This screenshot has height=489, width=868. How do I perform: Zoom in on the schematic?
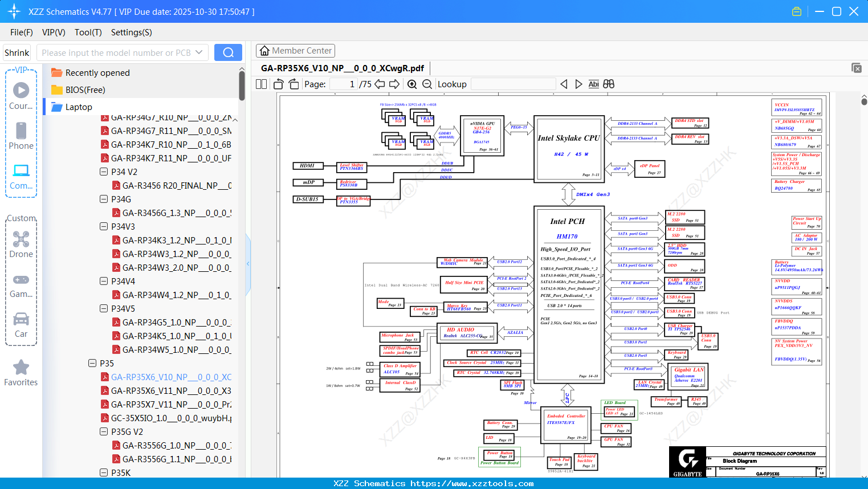[x=412, y=84]
